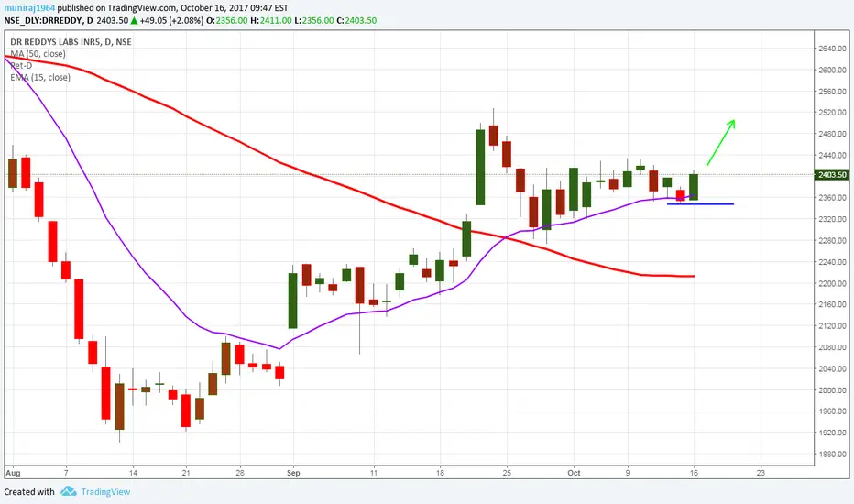The width and height of the screenshot is (854, 504).
Task: Click the 2320.00 price axis label
Action: pyautogui.click(x=833, y=219)
